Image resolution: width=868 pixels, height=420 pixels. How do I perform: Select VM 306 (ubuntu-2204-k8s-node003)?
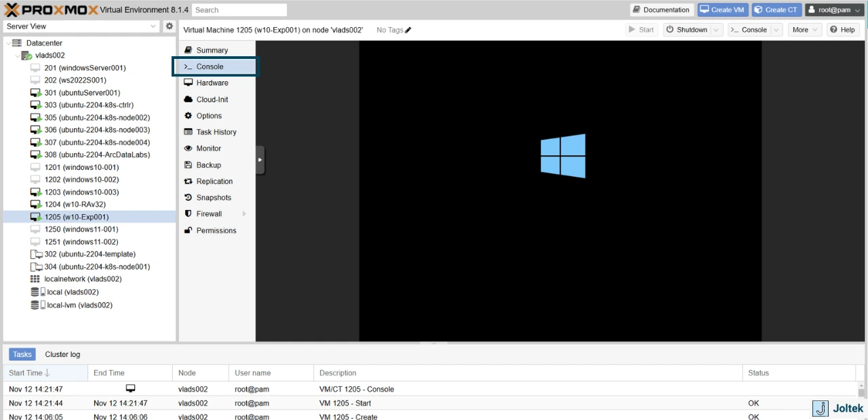97,130
